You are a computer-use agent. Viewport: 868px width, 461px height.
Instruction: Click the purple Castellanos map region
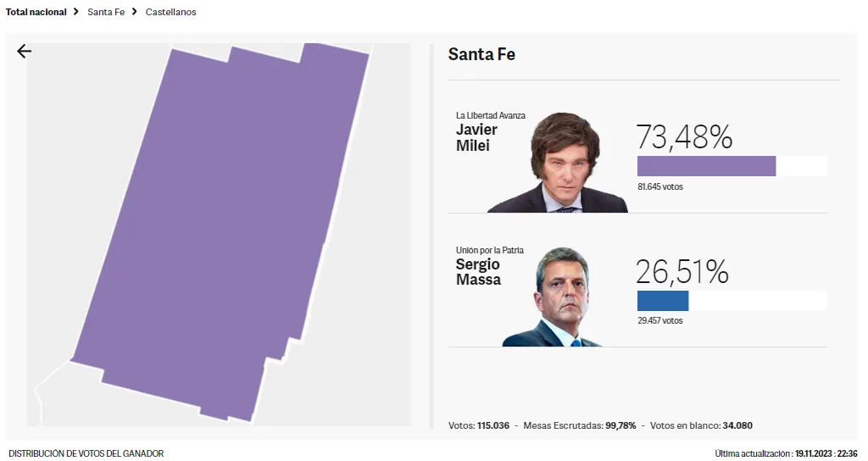click(x=220, y=229)
